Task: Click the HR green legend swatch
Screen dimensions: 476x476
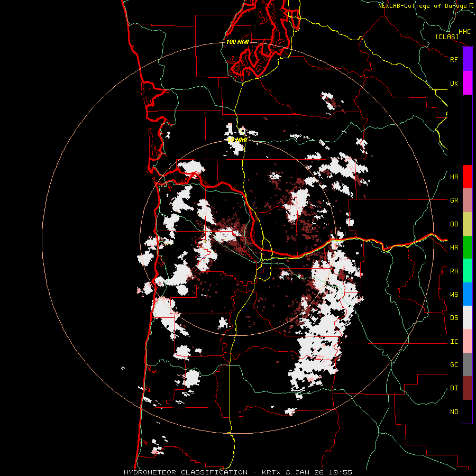Action: point(467,247)
